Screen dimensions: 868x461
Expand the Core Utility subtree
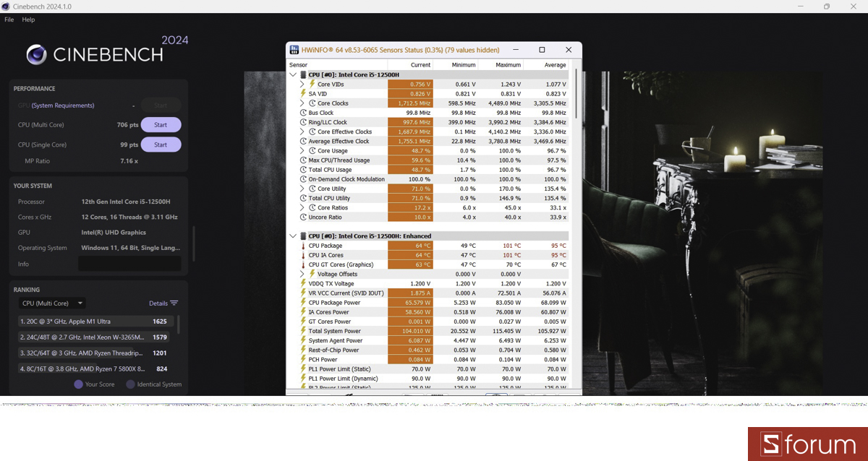pos(302,189)
